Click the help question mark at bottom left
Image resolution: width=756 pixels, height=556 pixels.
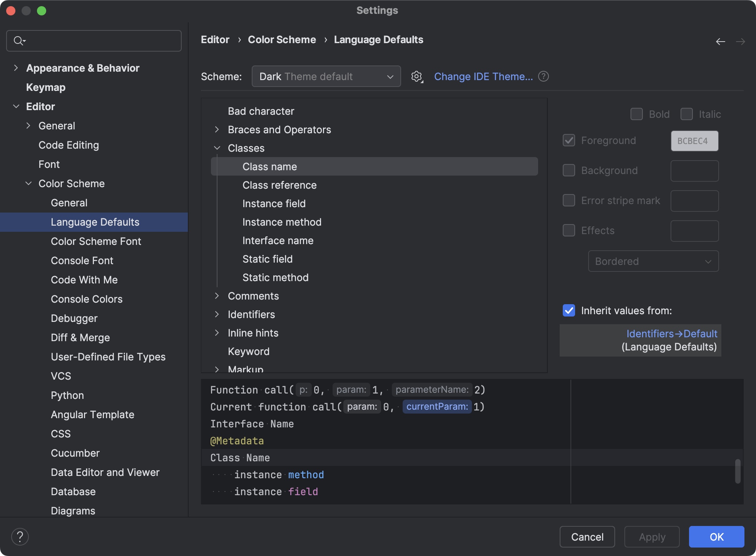[20, 536]
